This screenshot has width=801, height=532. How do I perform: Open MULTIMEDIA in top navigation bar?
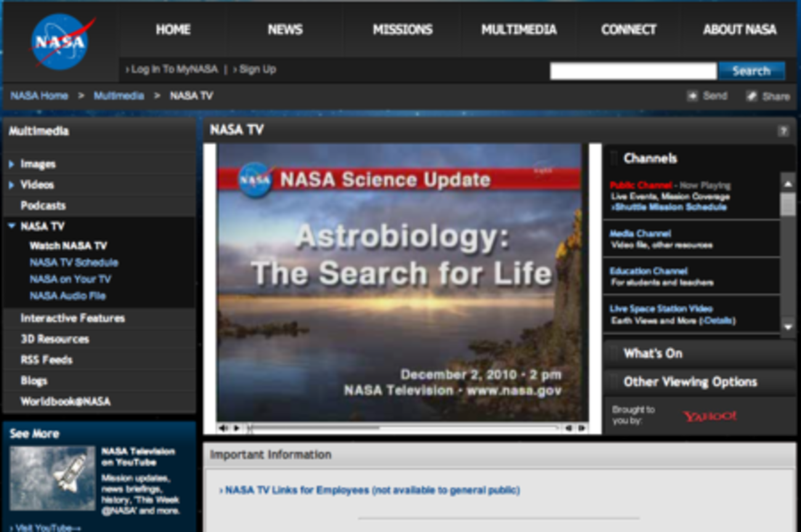(519, 30)
